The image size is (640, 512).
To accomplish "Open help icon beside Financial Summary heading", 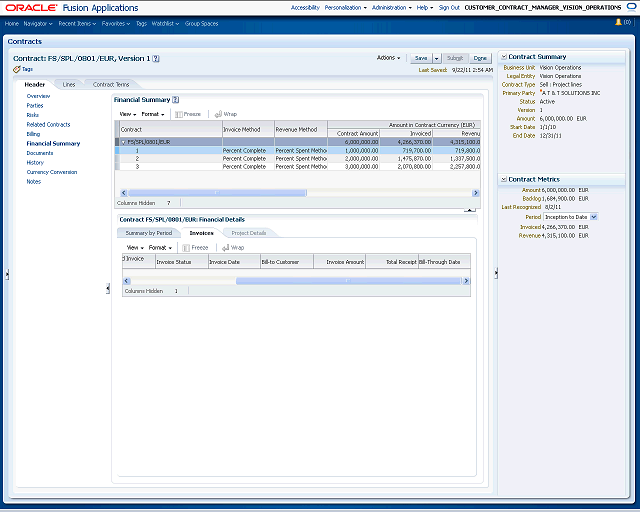I will [x=176, y=100].
